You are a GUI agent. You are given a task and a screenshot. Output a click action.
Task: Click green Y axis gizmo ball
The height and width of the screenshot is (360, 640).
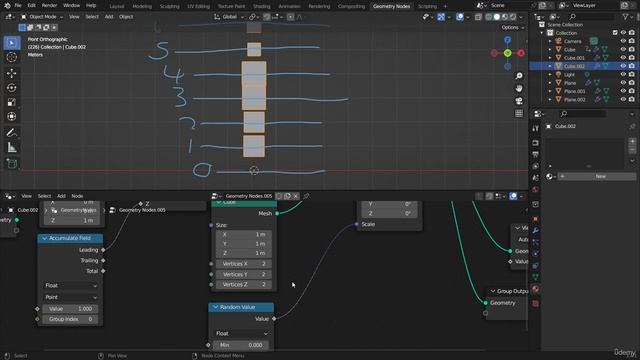pos(507,53)
